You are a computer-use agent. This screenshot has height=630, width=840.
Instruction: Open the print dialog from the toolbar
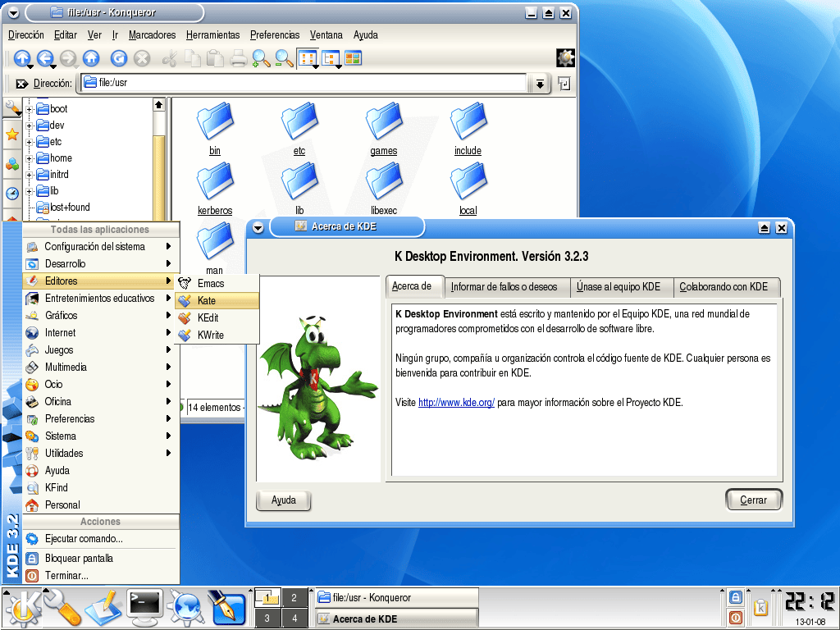238,58
